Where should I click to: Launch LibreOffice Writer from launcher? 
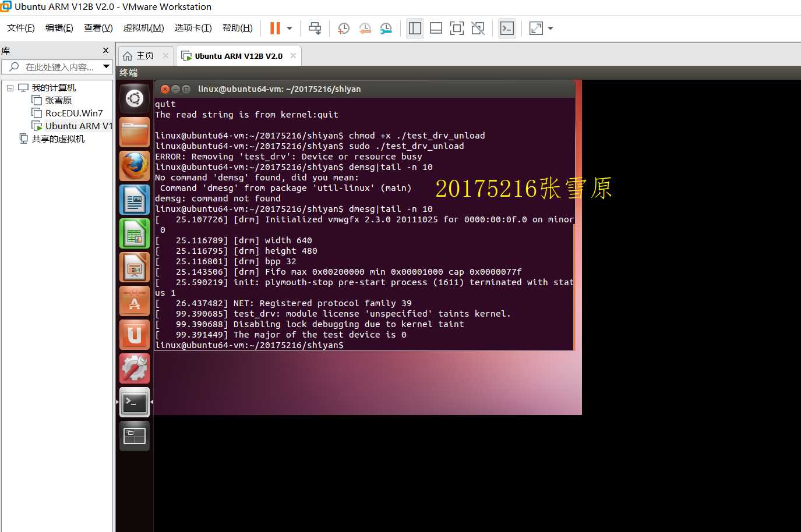(x=135, y=200)
